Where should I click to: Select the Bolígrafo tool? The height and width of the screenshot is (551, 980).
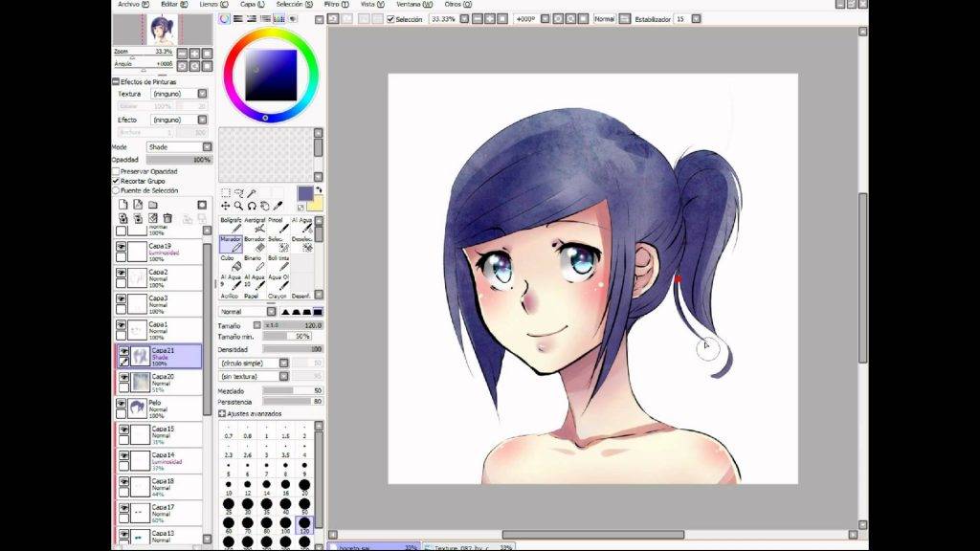point(230,225)
